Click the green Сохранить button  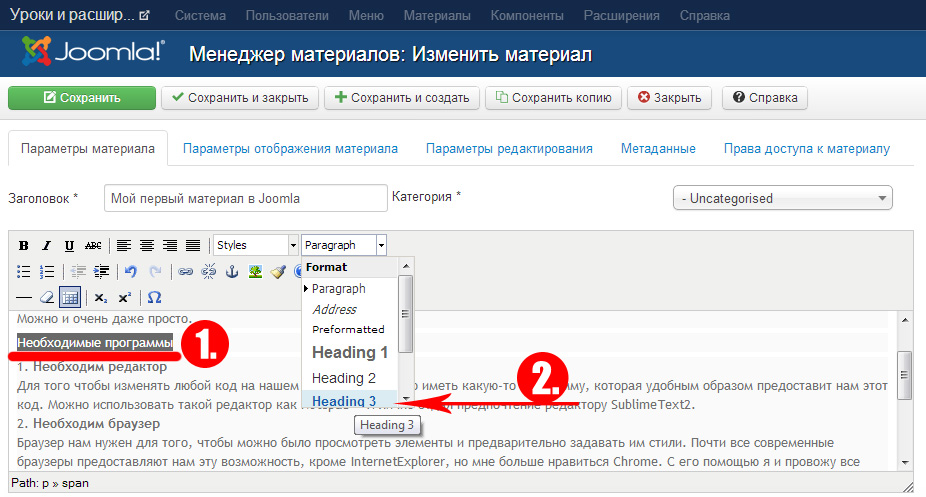tap(82, 98)
